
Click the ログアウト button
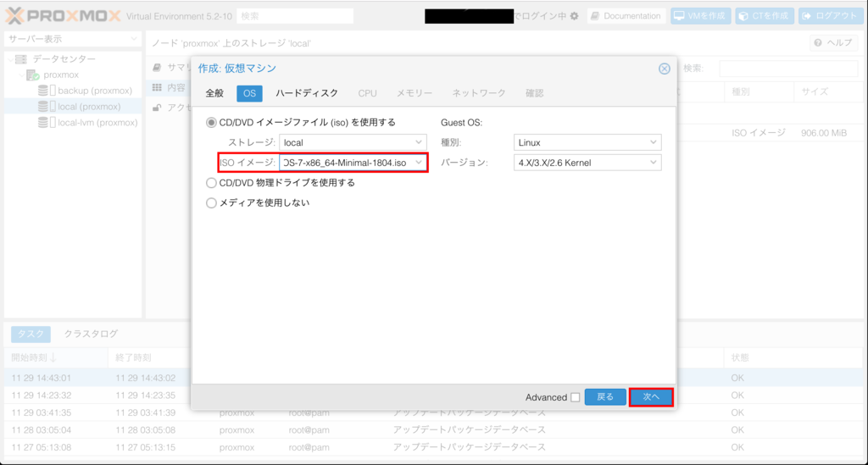click(831, 16)
